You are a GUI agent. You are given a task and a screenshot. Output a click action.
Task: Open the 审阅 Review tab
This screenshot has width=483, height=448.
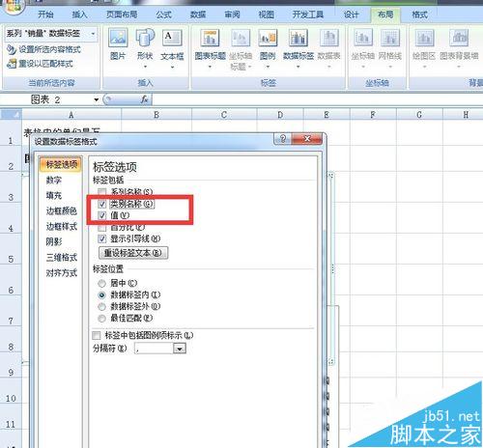pos(232,14)
